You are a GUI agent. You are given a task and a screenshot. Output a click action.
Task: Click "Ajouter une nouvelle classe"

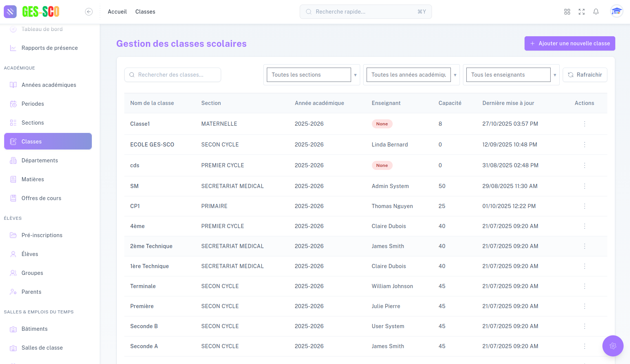point(570,43)
